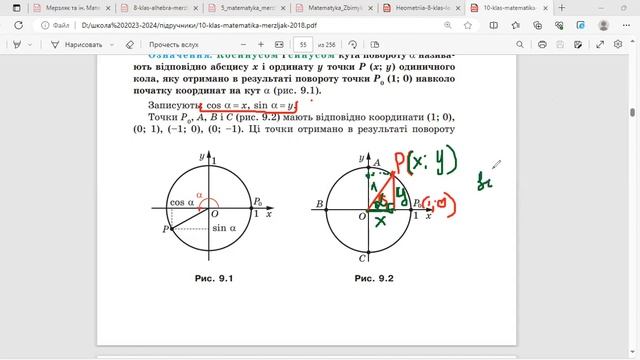Switch to the Heometriia-8-klas tab
The height and width of the screenshot is (360, 640).
coord(422,8)
